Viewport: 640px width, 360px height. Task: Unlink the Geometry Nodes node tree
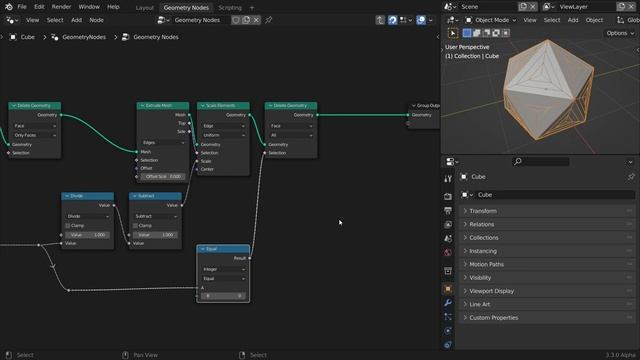pyautogui.click(x=256, y=20)
